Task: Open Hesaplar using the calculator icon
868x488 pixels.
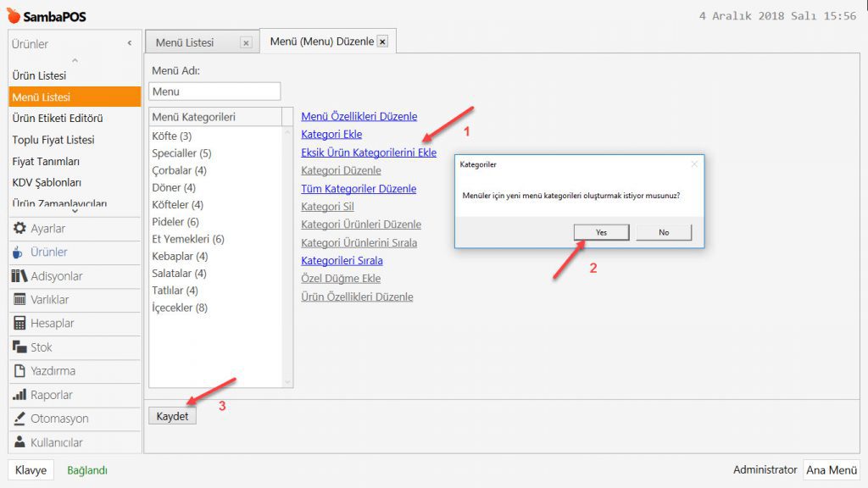Action: [x=19, y=324]
